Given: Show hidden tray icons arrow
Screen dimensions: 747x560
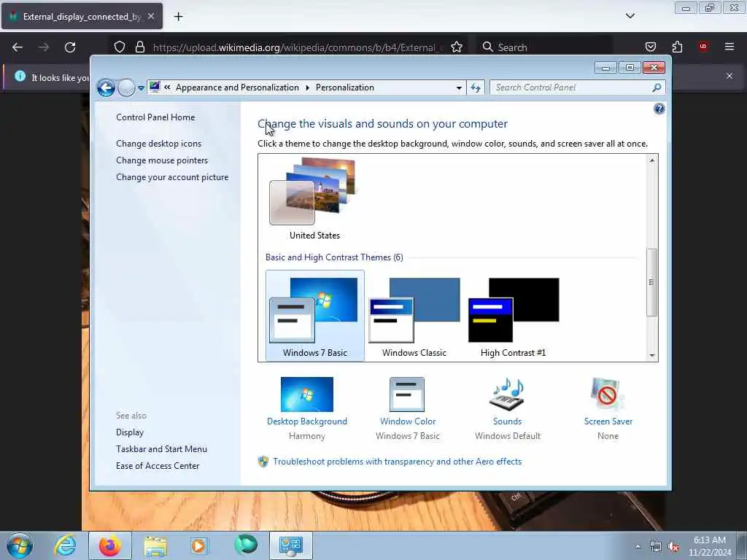Looking at the screenshot, I should (x=638, y=546).
